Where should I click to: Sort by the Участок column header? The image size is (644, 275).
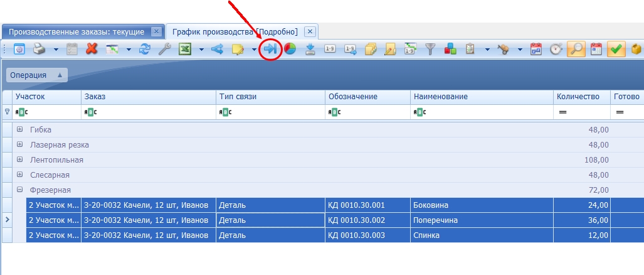[47, 97]
